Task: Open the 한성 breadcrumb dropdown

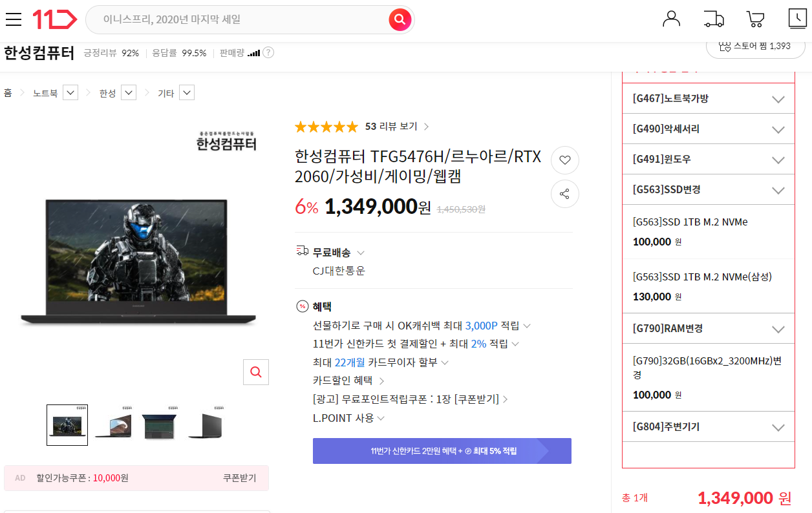Action: point(129,93)
